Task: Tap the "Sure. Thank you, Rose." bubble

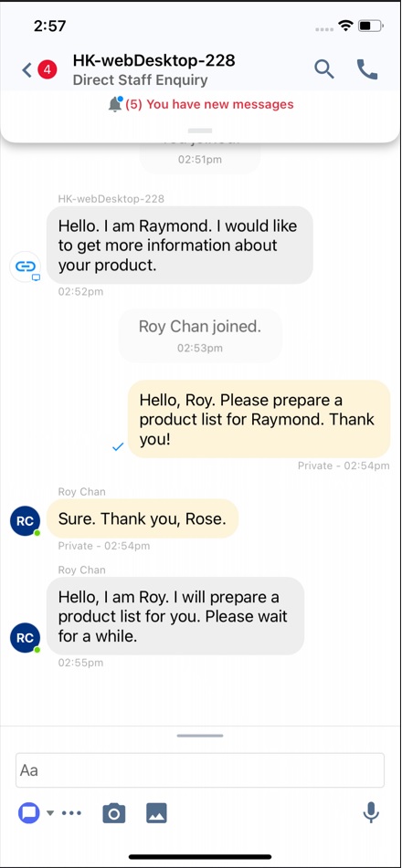Action: pyautogui.click(x=143, y=518)
